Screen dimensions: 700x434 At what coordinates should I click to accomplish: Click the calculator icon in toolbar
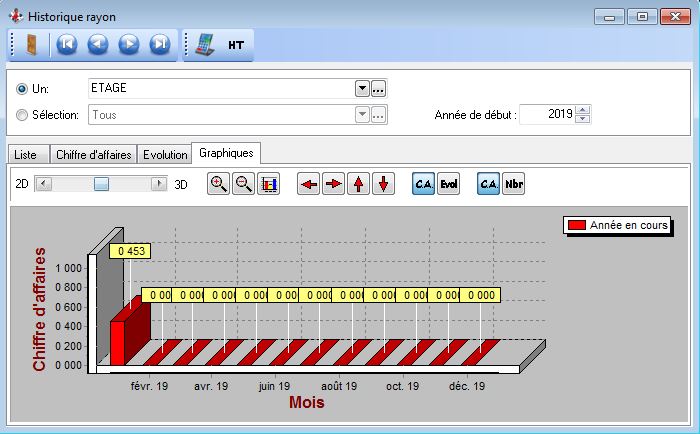205,44
